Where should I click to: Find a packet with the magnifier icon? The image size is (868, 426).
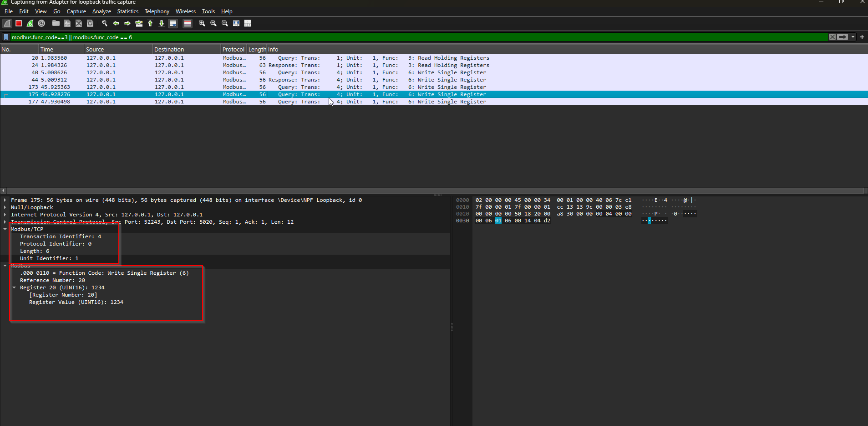(105, 23)
